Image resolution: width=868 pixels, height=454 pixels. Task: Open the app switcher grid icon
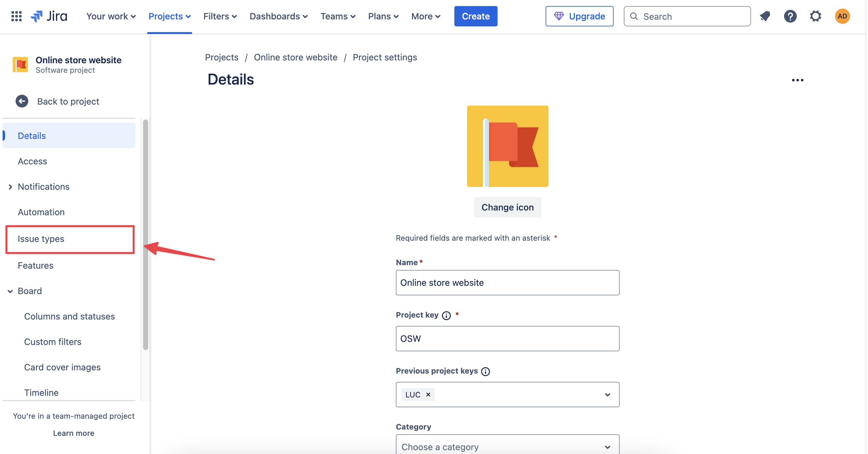(x=16, y=16)
